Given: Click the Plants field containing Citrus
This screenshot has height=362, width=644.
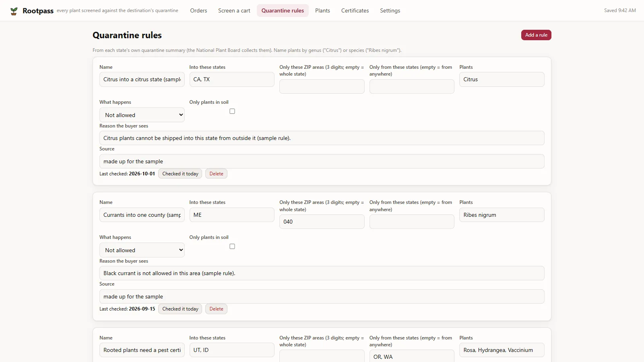Looking at the screenshot, I should 502,79.
